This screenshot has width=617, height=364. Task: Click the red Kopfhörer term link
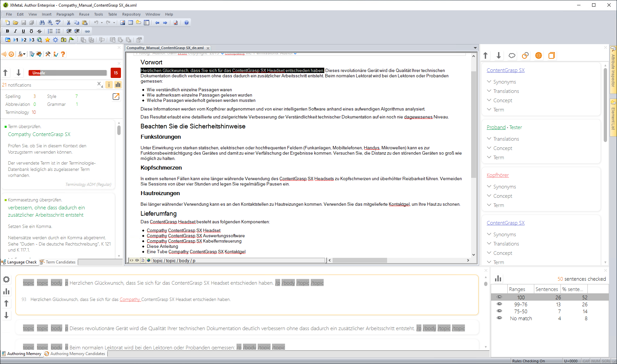(497, 175)
